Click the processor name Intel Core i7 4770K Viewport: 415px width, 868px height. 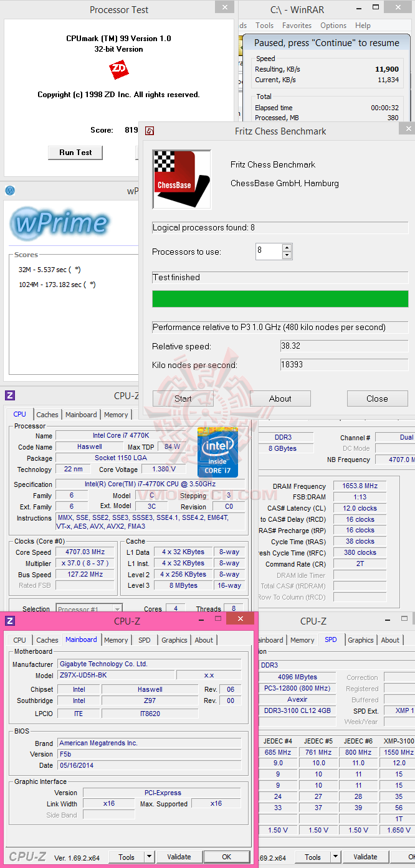(124, 435)
